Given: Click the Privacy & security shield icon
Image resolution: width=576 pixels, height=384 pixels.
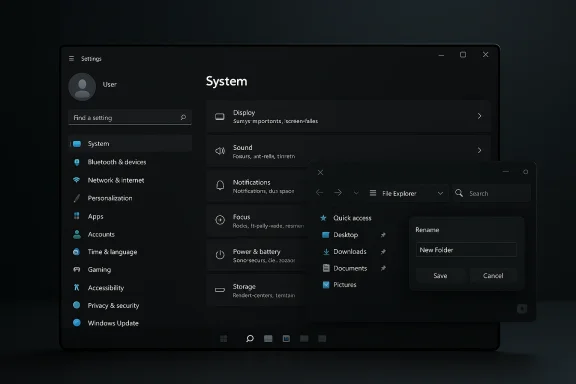Looking at the screenshot, I should [x=76, y=305].
